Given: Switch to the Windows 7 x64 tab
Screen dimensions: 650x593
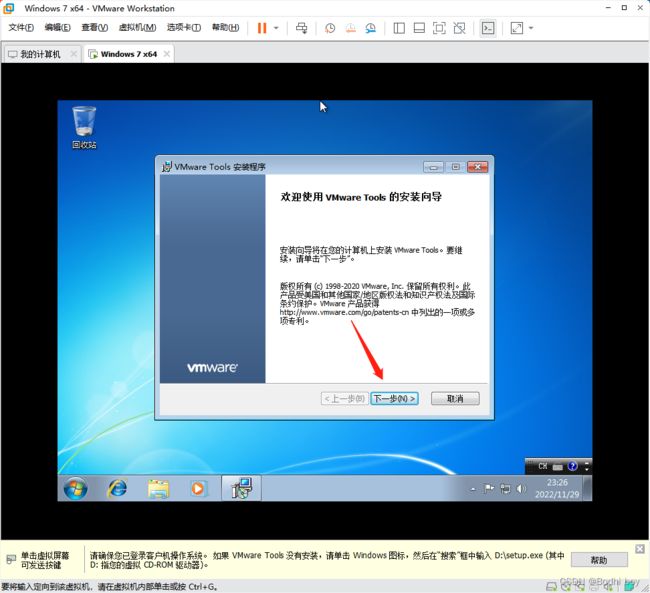Looking at the screenshot, I should (x=129, y=54).
